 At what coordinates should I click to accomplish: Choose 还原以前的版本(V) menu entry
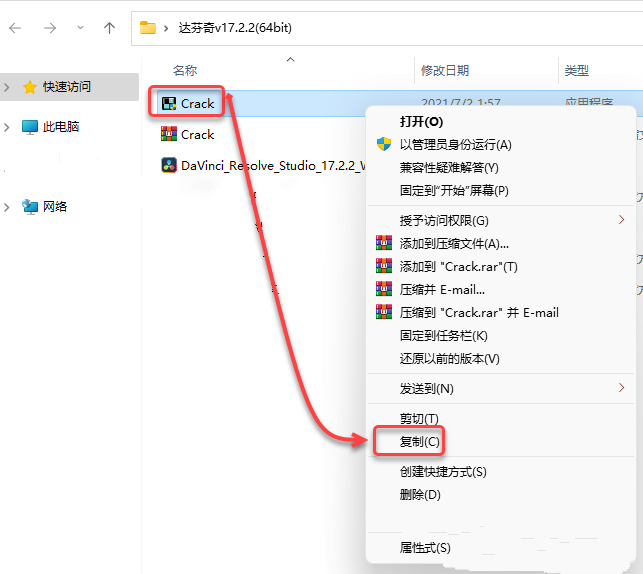pos(450,359)
